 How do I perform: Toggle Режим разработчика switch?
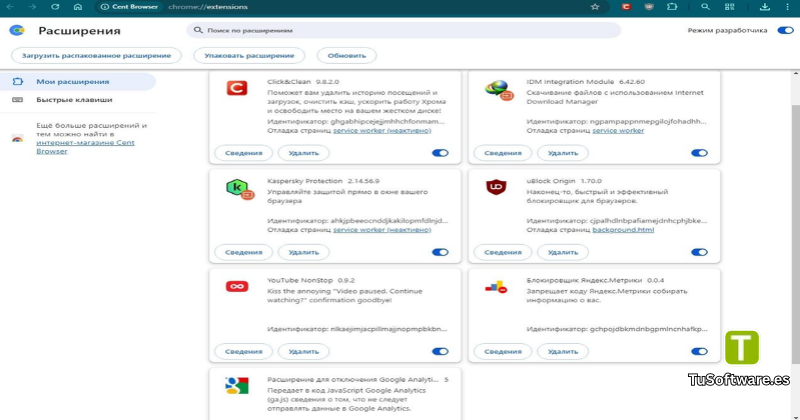(x=785, y=31)
